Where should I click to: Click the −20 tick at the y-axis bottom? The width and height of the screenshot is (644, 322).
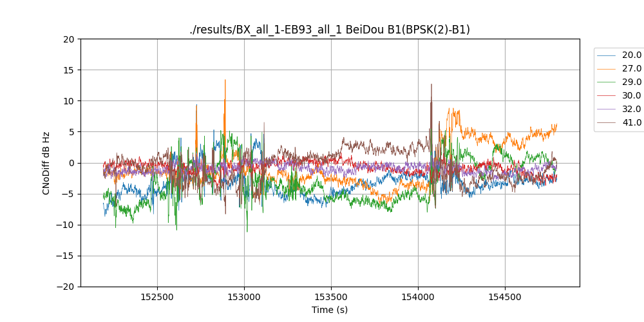click(x=66, y=287)
